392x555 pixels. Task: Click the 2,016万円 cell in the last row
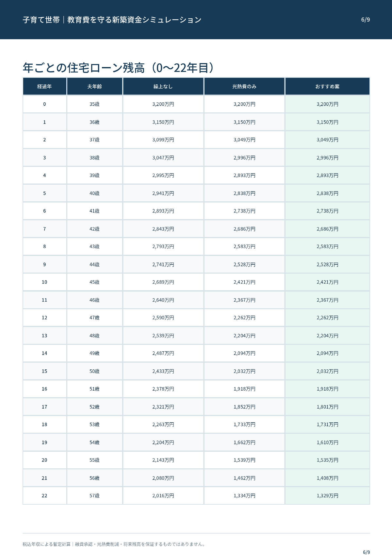163,496
